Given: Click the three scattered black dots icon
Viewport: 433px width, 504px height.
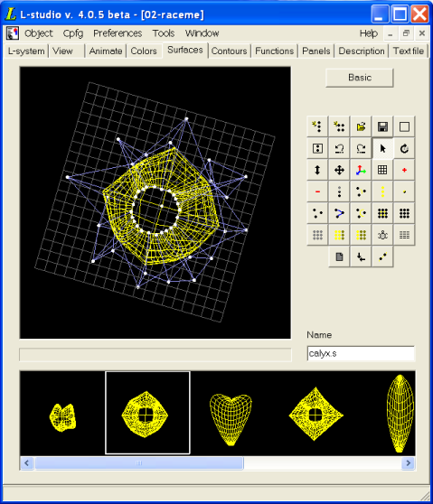Looking at the screenshot, I should tap(317, 213).
